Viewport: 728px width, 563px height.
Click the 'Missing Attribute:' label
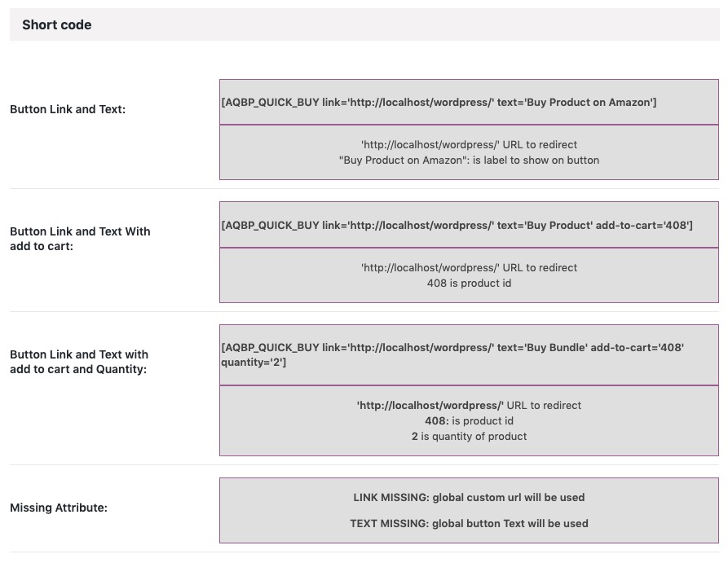coord(59,508)
